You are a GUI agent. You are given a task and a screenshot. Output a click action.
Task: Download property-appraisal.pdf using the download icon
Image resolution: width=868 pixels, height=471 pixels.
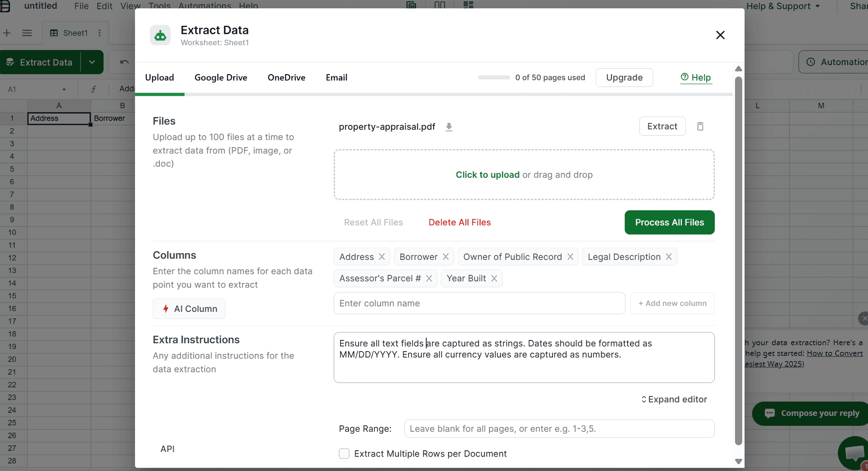click(449, 127)
